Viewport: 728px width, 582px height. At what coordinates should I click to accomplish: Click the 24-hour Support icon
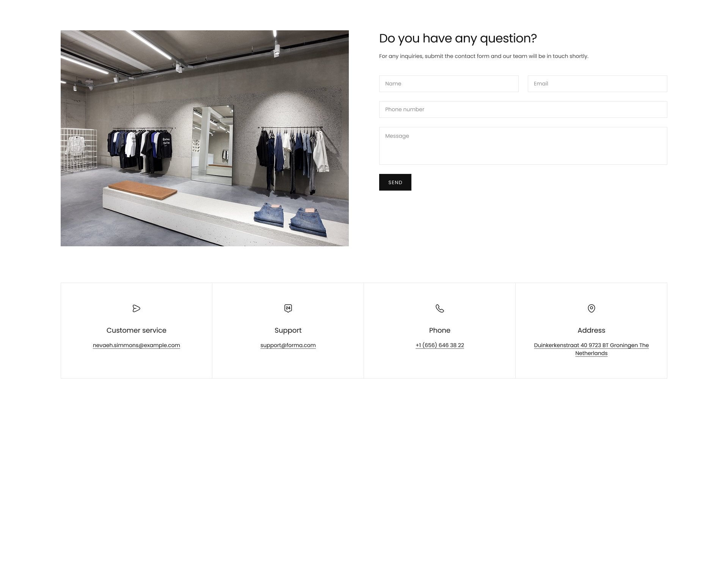coord(288,308)
